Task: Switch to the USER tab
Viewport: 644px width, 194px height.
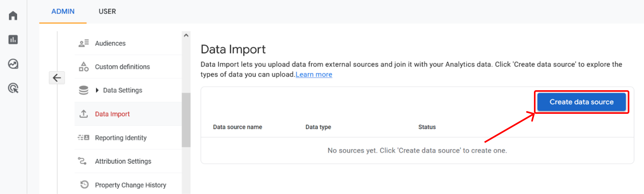Action: (107, 11)
